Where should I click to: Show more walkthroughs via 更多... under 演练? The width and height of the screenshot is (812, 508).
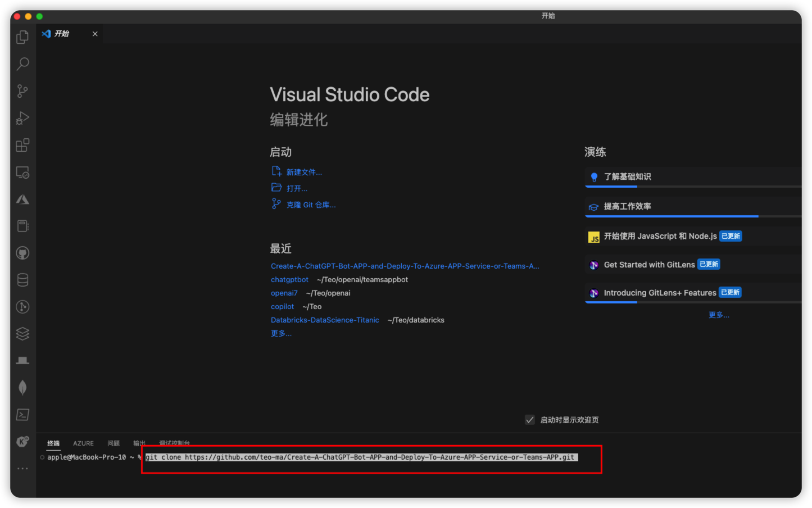point(719,315)
